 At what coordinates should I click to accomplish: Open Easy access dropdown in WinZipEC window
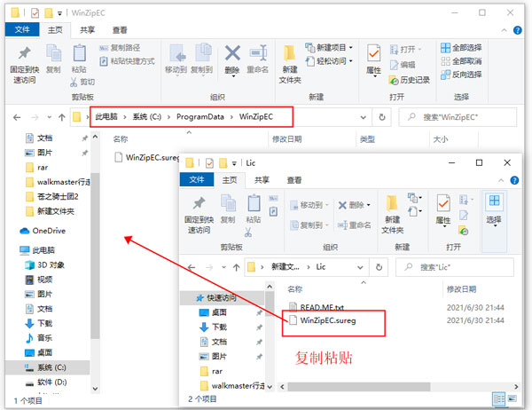329,61
